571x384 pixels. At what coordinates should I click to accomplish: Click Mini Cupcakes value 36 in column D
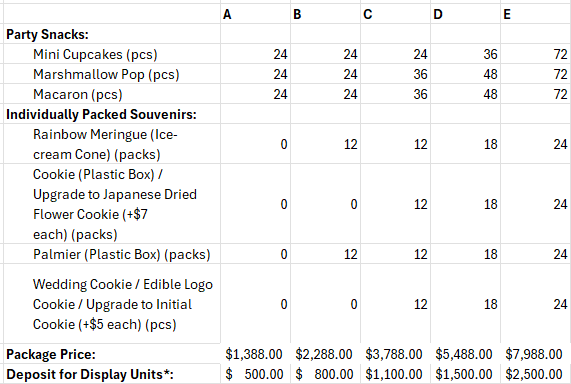(465, 54)
